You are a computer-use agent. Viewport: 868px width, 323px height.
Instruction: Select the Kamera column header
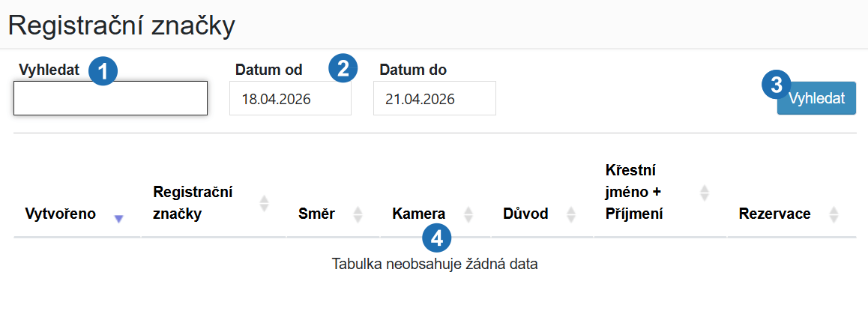coord(419,214)
